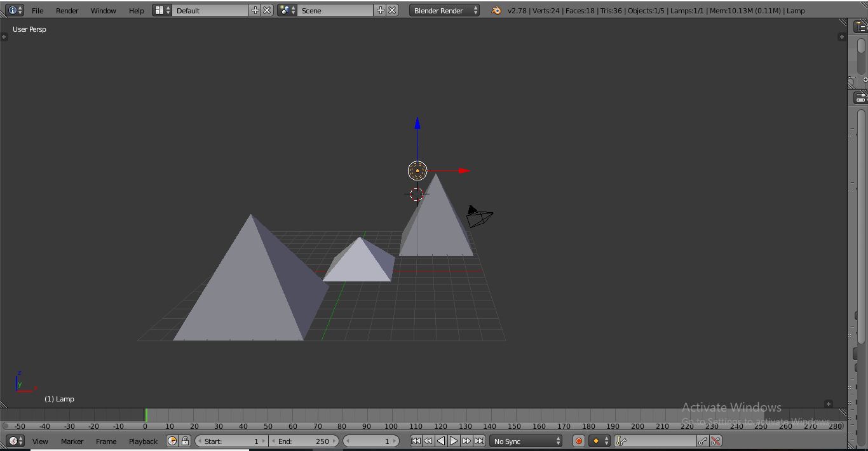This screenshot has width=868, height=451.
Task: Click the Blender logo icon in header
Action: pyautogui.click(x=496, y=10)
